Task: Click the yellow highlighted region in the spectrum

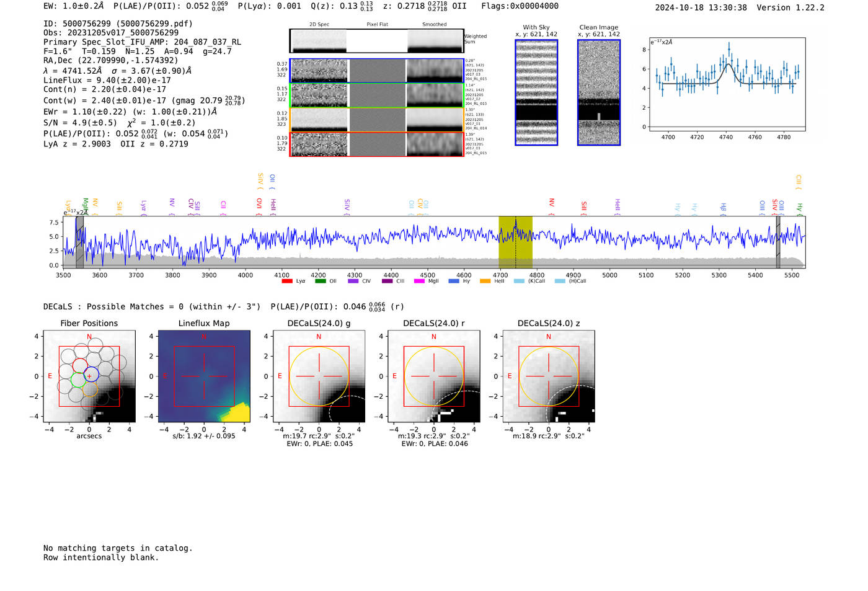Action: point(515,242)
